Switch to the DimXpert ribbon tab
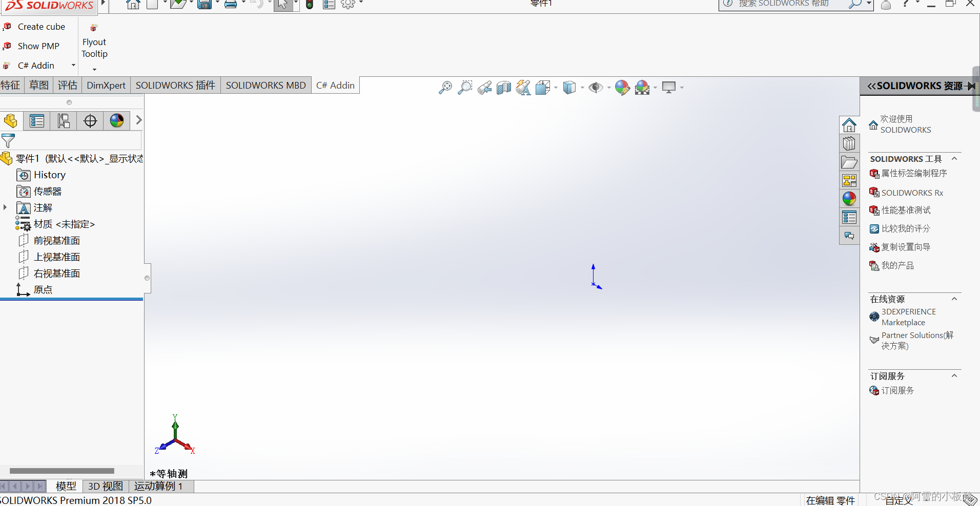980x506 pixels. [x=106, y=85]
